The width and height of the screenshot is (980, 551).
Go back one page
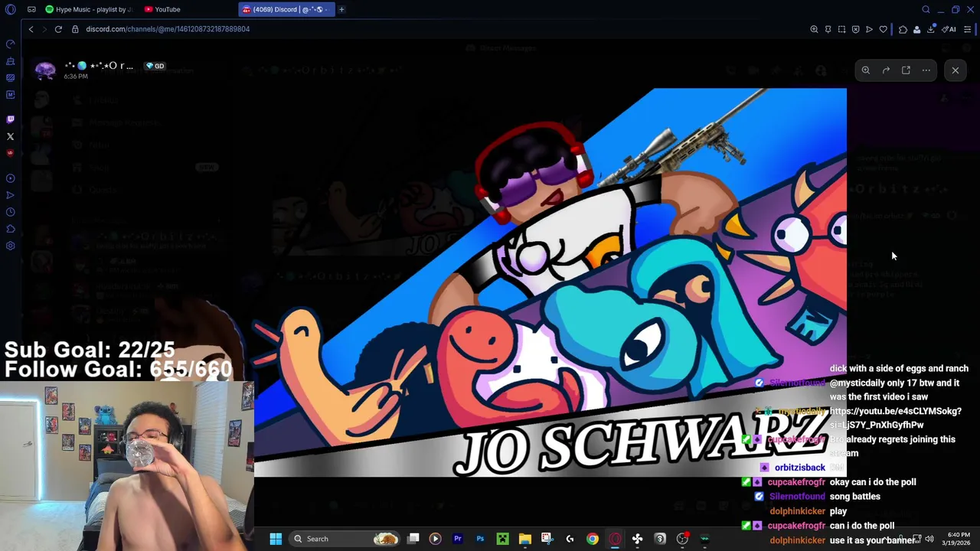tap(31, 29)
